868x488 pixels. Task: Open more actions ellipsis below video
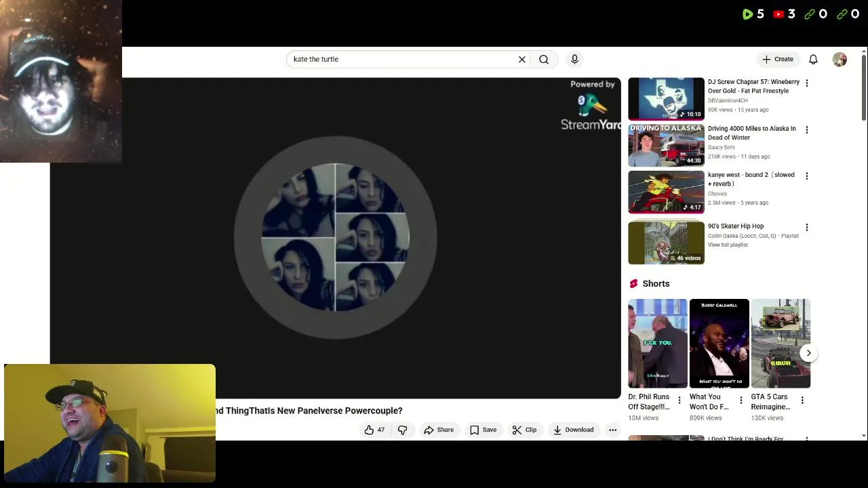coord(612,430)
